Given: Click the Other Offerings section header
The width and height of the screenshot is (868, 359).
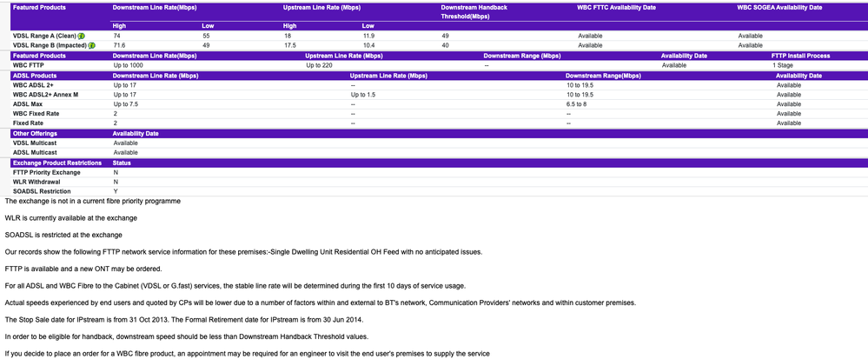Looking at the screenshot, I should 35,134.
